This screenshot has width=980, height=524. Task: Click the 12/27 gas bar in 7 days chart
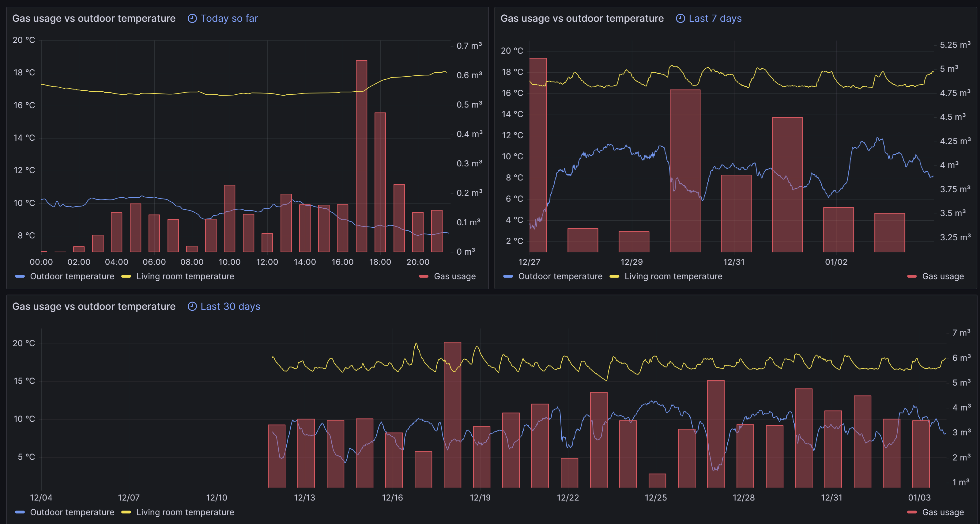(538, 155)
